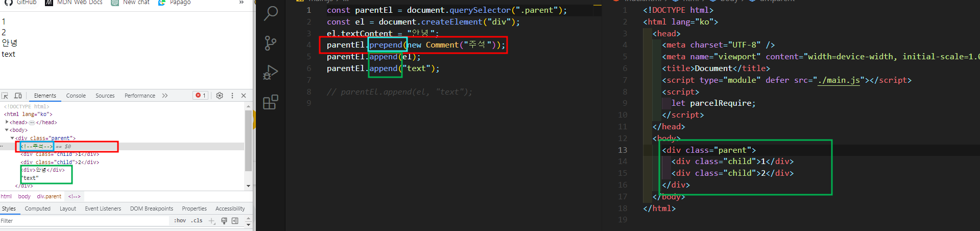Screen dimensions: 980x231
Task: Open the Papago bookmark
Action: (175, 3)
